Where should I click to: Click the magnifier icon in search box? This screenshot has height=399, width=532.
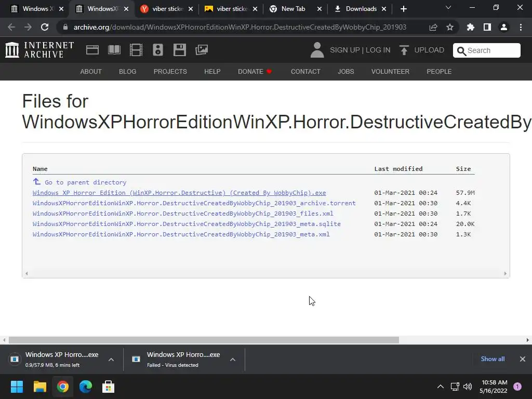(x=461, y=51)
